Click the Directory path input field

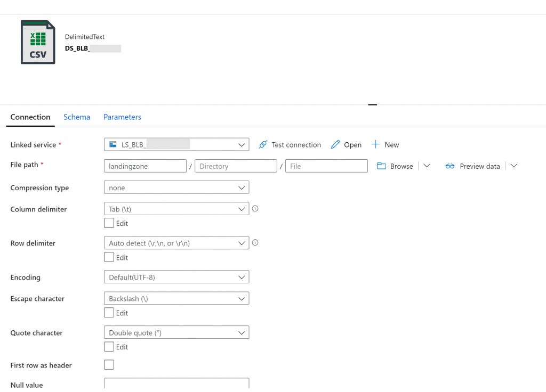pos(236,166)
